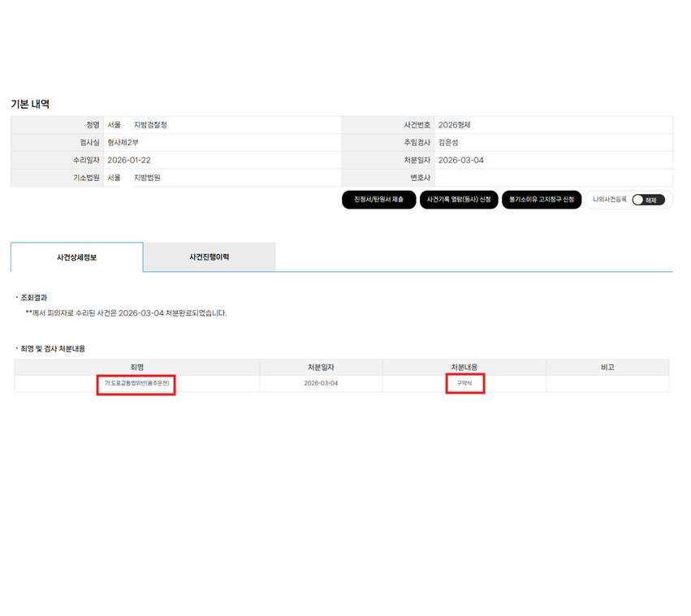Click the empty 변호사 value field
The height and width of the screenshot is (616, 691).
coord(552,178)
